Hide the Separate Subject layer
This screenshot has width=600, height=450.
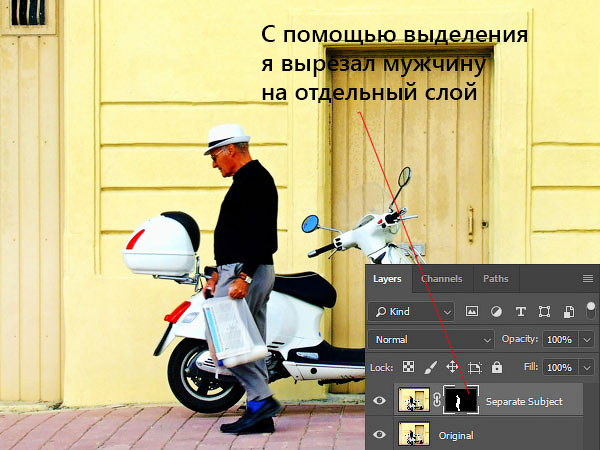coord(379,401)
